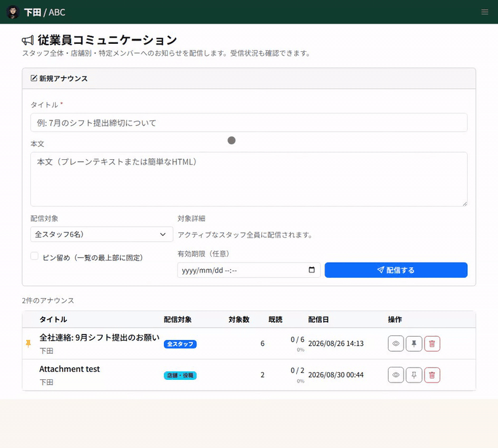
Task: Focus the 本文 textarea
Action: [x=249, y=179]
